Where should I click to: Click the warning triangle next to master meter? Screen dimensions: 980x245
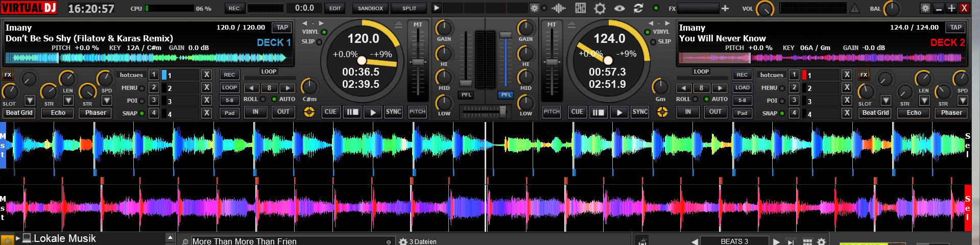[854, 8]
